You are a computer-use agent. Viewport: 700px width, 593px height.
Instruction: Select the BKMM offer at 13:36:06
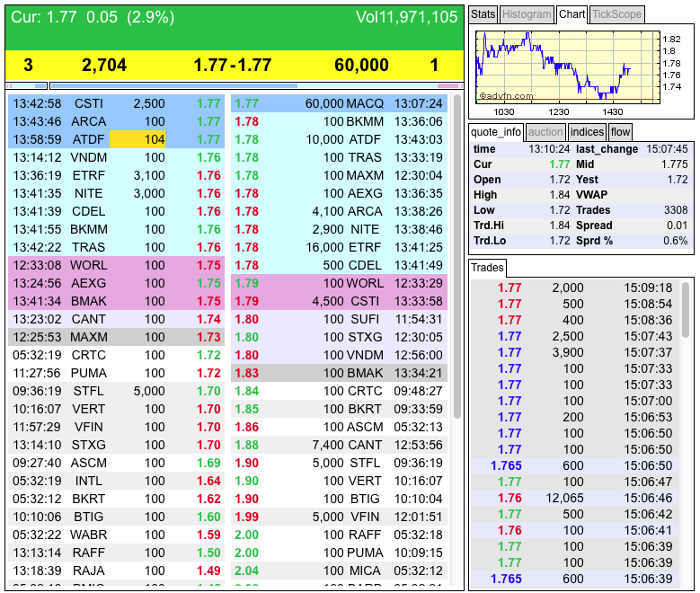(340, 121)
